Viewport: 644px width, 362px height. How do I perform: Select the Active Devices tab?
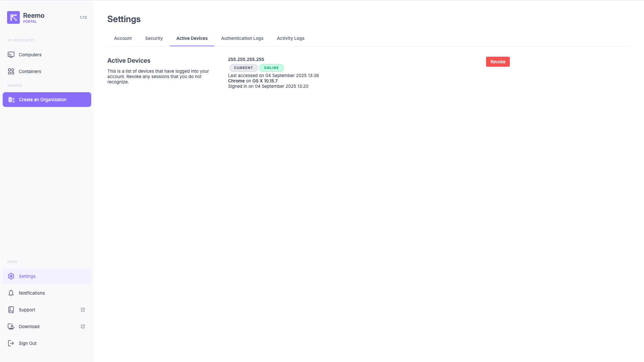(192, 38)
